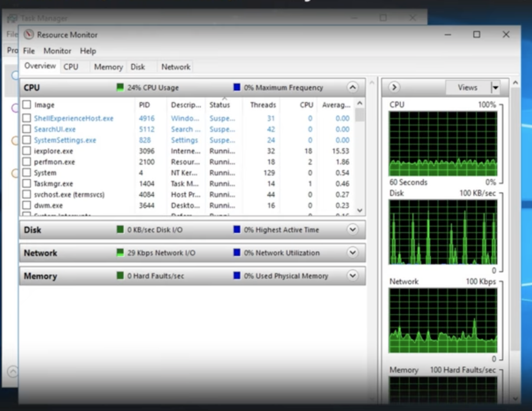The height and width of the screenshot is (411, 532).
Task: Expand the Network section chevron
Action: (353, 252)
